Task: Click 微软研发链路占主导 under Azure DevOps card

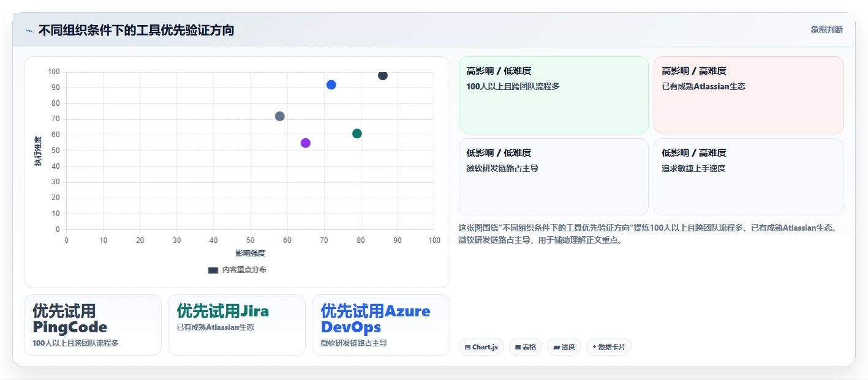Action: click(x=354, y=343)
